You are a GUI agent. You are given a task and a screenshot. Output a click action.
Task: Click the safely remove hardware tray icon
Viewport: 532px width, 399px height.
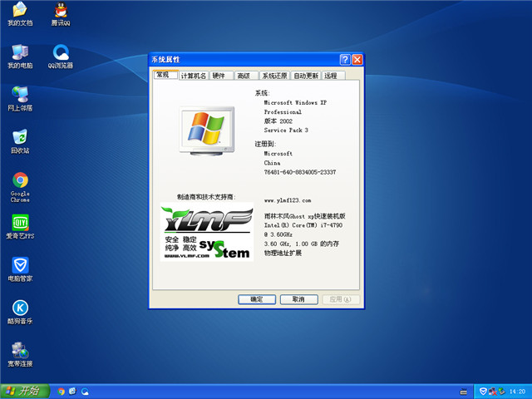click(x=502, y=392)
